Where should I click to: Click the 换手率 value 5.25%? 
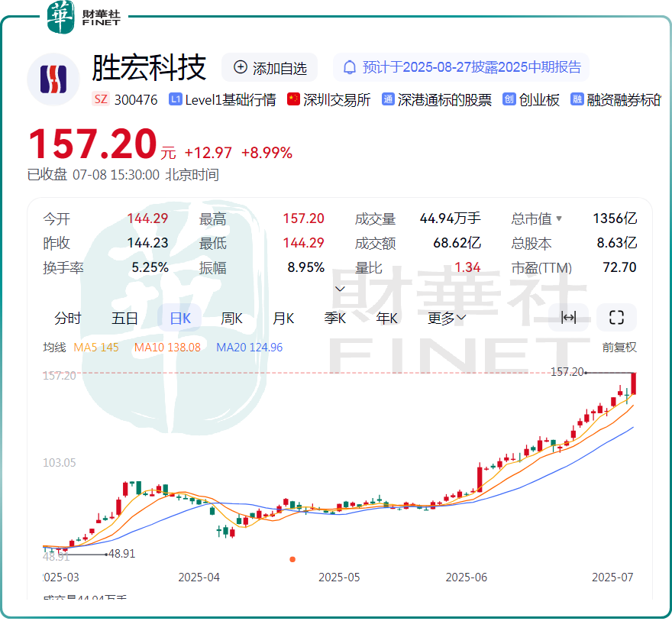coord(150,267)
